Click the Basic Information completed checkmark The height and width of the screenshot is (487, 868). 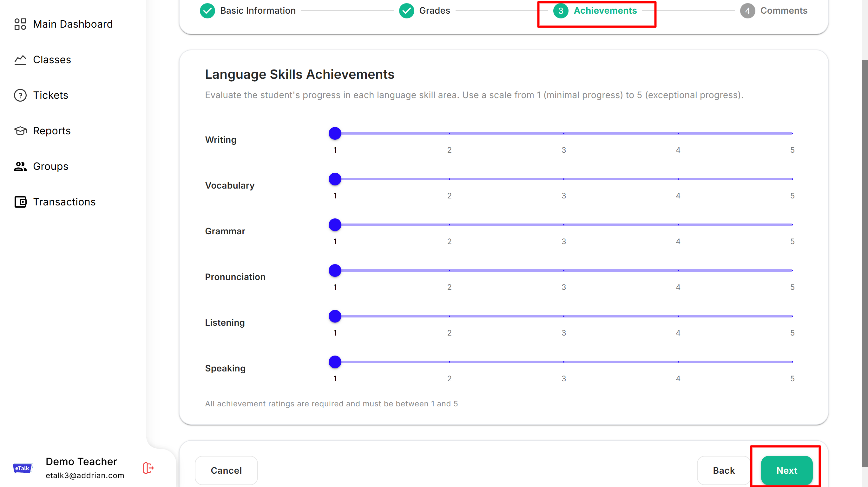coord(207,11)
